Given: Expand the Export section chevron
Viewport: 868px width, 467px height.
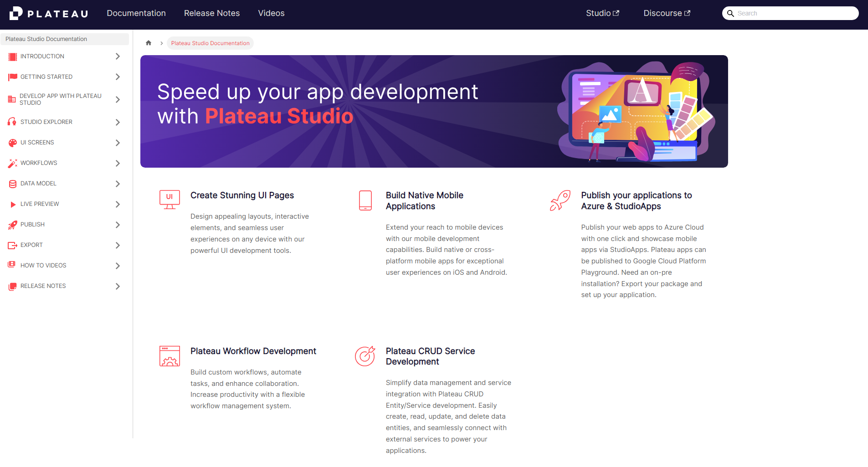Looking at the screenshot, I should pos(118,245).
